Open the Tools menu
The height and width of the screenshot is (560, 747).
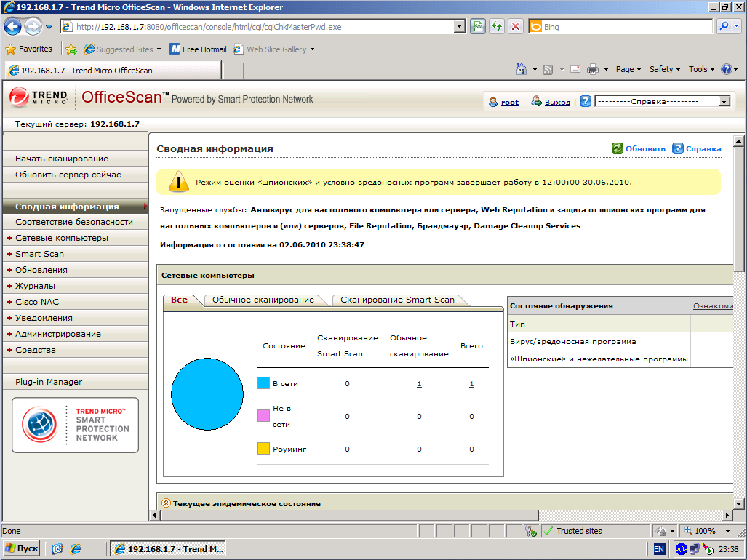[x=701, y=70]
